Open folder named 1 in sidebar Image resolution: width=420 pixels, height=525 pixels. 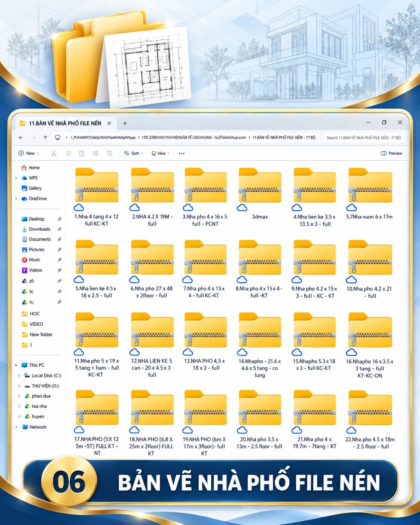pos(27,345)
